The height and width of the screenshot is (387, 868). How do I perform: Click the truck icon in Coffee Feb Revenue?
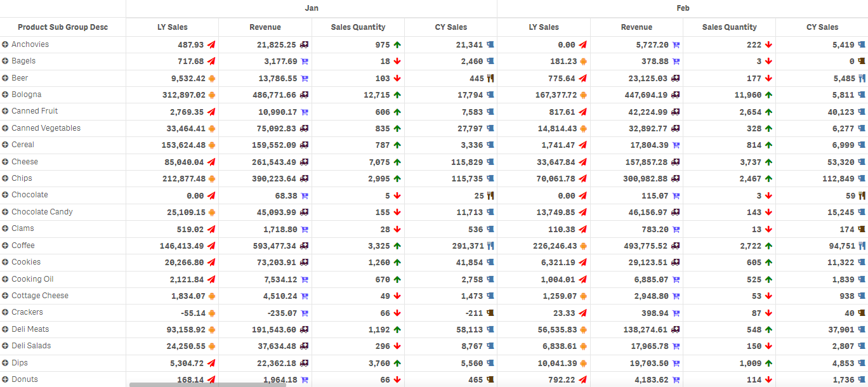(674, 245)
